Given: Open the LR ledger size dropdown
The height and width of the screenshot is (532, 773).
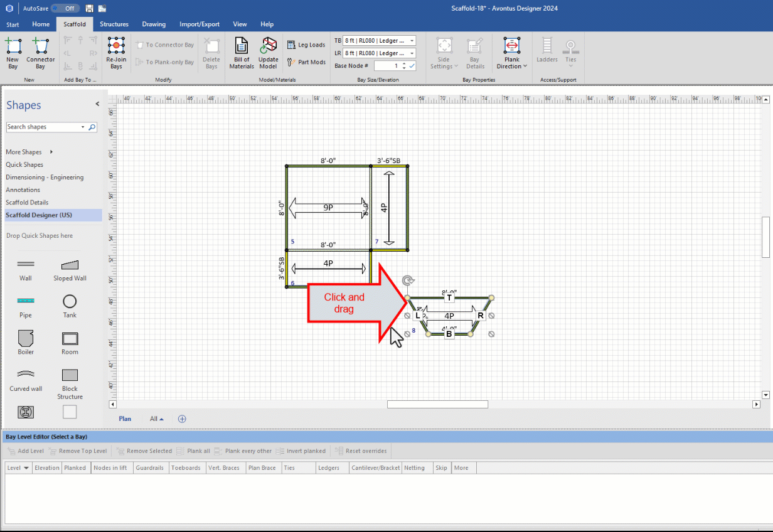Looking at the screenshot, I should point(412,53).
